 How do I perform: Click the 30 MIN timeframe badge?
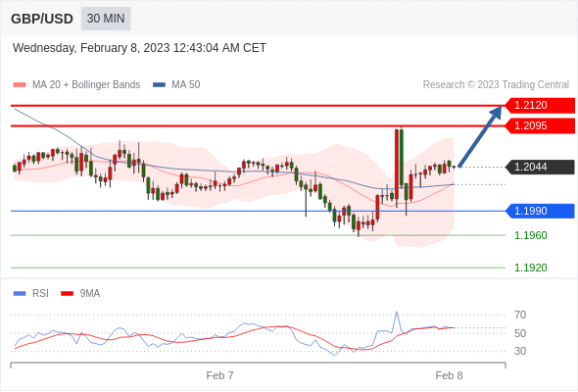(106, 19)
